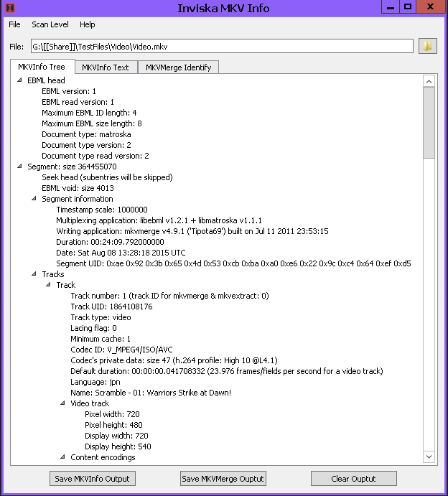Collapse the Video track node
The height and width of the screenshot is (496, 448).
click(x=62, y=403)
